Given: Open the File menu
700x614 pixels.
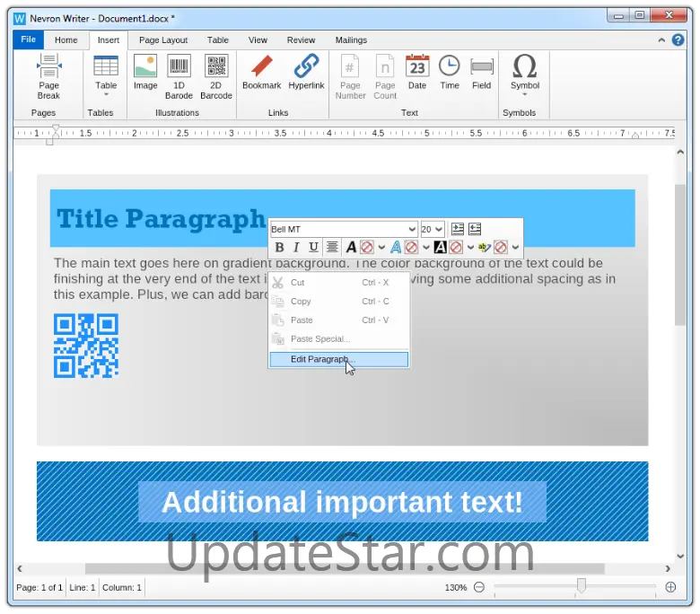Looking at the screenshot, I should [x=28, y=39].
